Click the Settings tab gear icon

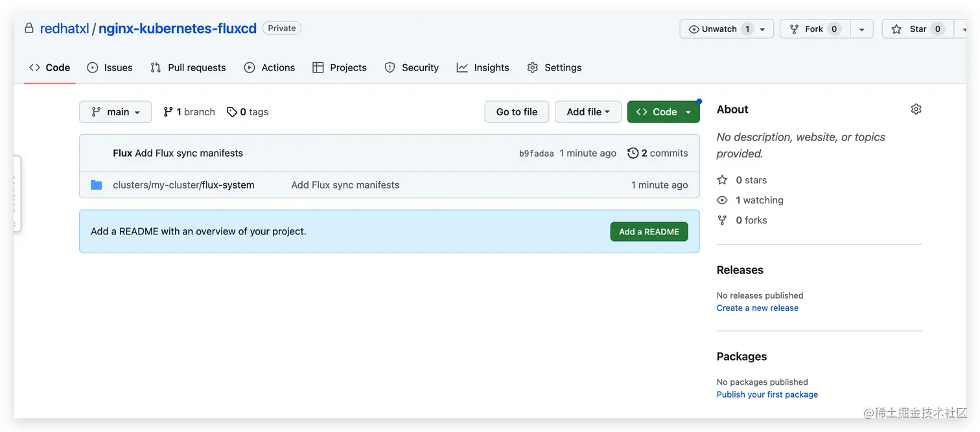click(533, 67)
